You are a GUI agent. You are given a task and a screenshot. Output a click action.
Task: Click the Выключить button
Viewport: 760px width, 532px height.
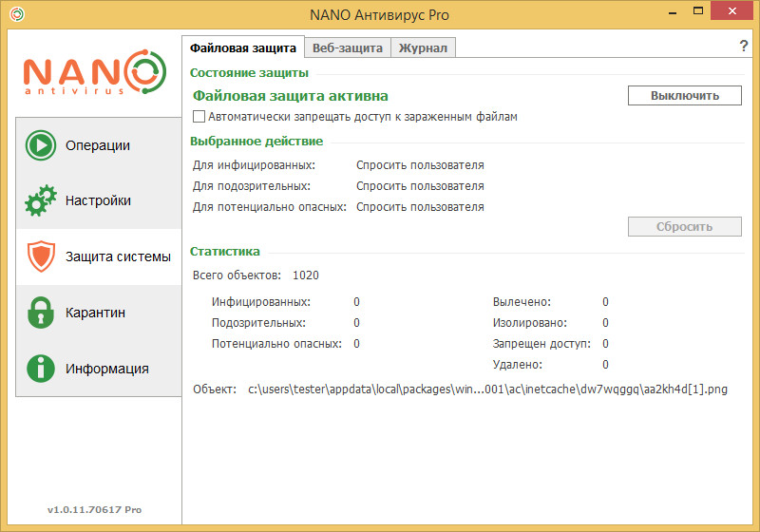684,95
